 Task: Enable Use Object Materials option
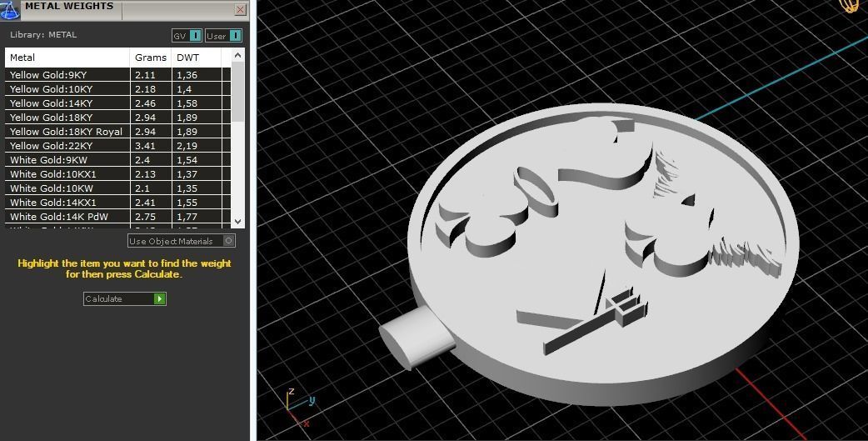point(182,240)
